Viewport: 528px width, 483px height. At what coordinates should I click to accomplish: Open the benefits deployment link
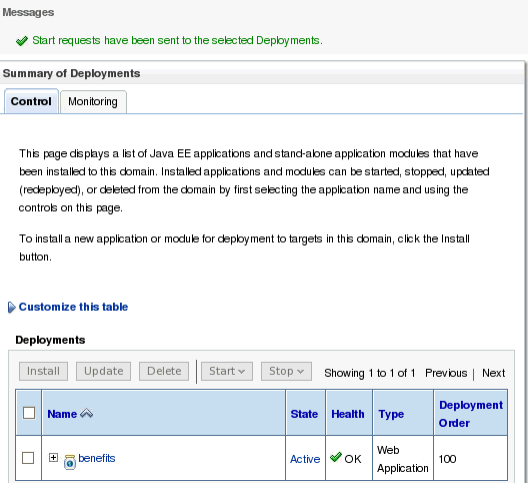[97, 458]
